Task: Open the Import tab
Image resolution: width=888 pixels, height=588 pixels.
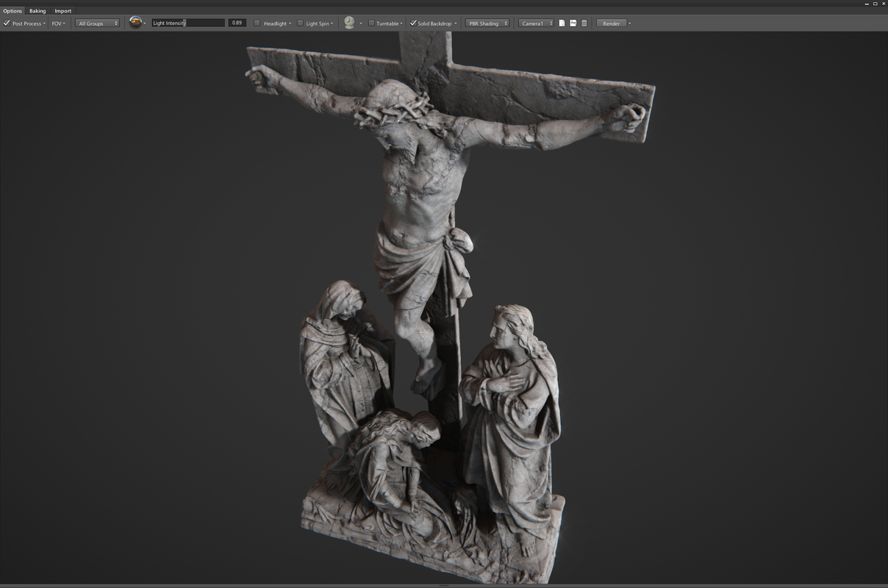Action: (62, 10)
